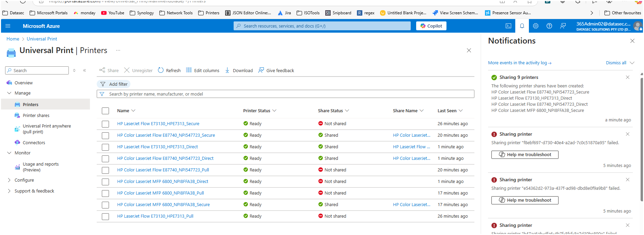Click Give feedback in the toolbar
The width and height of the screenshot is (644, 235).
point(276,70)
